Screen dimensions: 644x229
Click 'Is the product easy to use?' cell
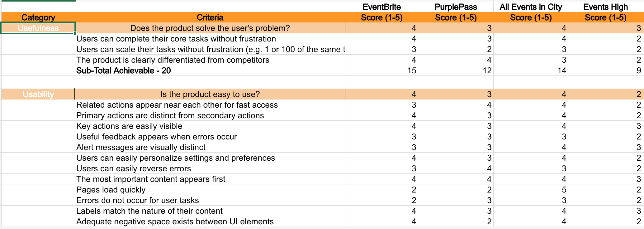coord(210,94)
